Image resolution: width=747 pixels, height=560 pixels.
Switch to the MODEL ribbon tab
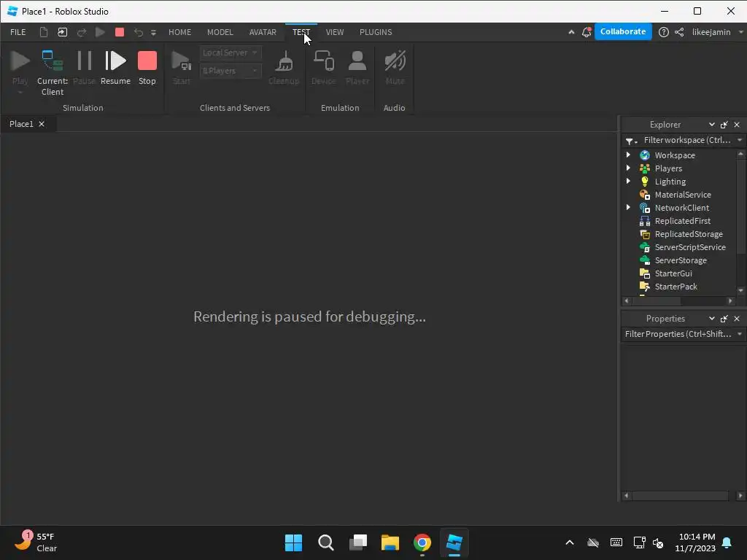pos(220,32)
